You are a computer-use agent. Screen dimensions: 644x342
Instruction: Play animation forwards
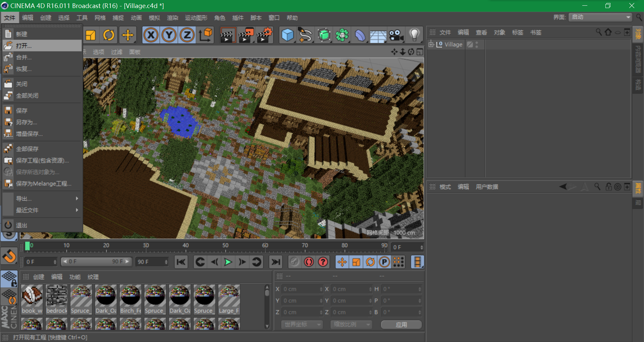228,262
